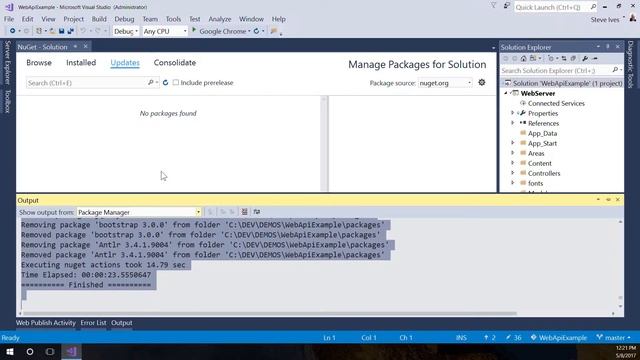Click the master branch in status bar
The image size is (640, 360).
point(613,338)
